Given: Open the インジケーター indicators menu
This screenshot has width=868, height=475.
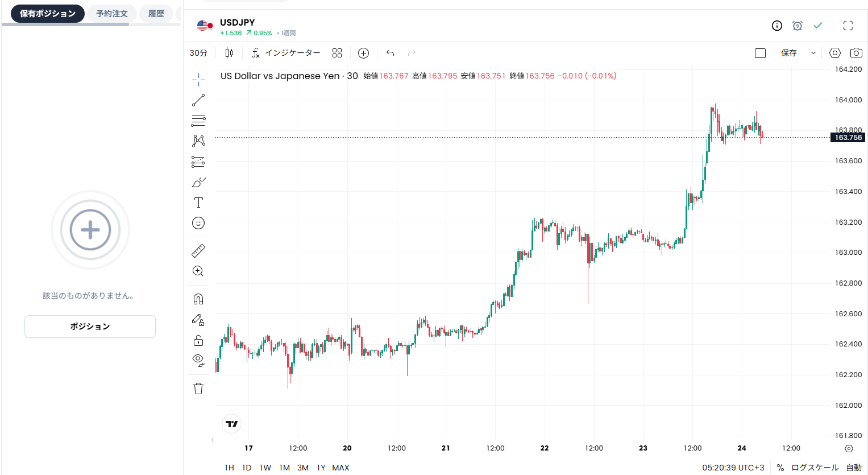Looking at the screenshot, I should tap(286, 53).
